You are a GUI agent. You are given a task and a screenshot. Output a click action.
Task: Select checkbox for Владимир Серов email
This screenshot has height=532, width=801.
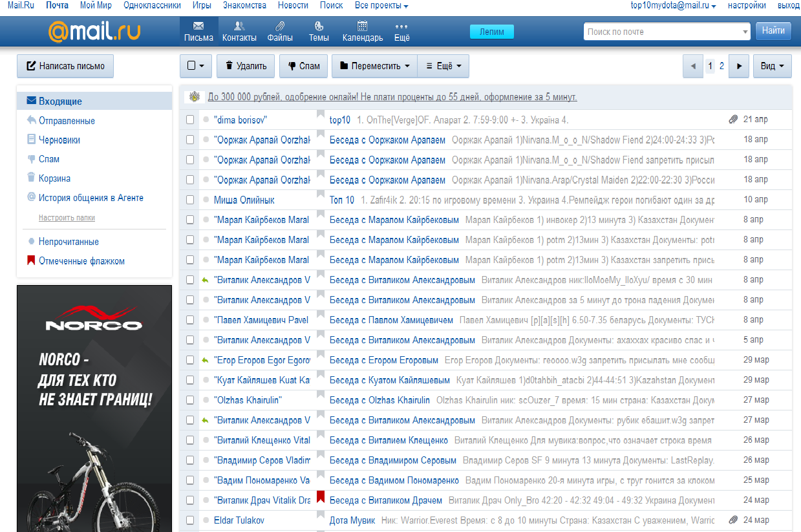coord(190,460)
